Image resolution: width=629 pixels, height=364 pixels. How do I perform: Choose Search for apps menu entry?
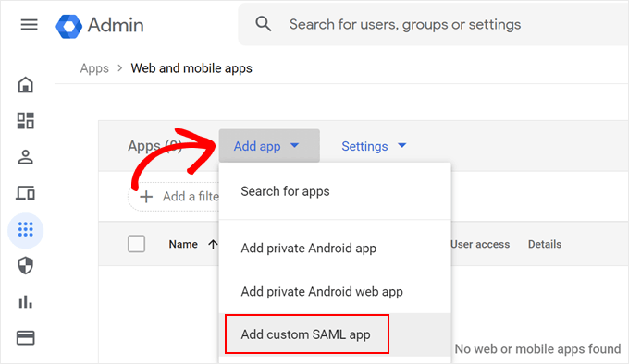click(335, 191)
